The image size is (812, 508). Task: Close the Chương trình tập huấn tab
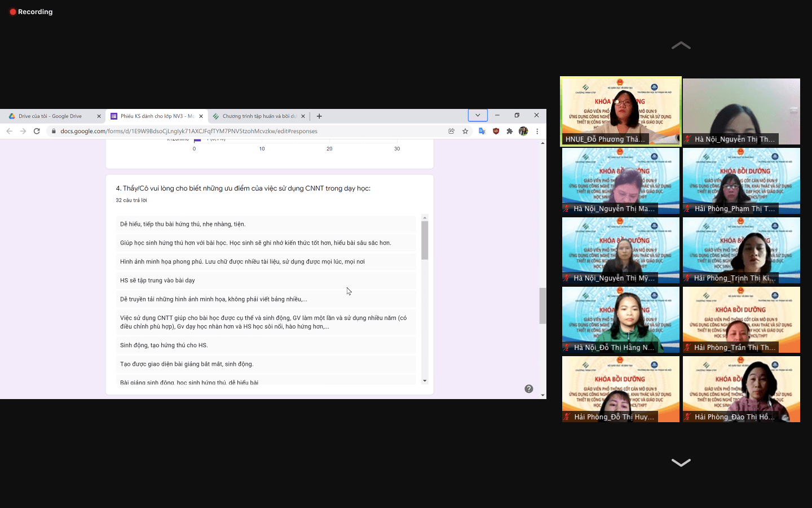coord(303,116)
